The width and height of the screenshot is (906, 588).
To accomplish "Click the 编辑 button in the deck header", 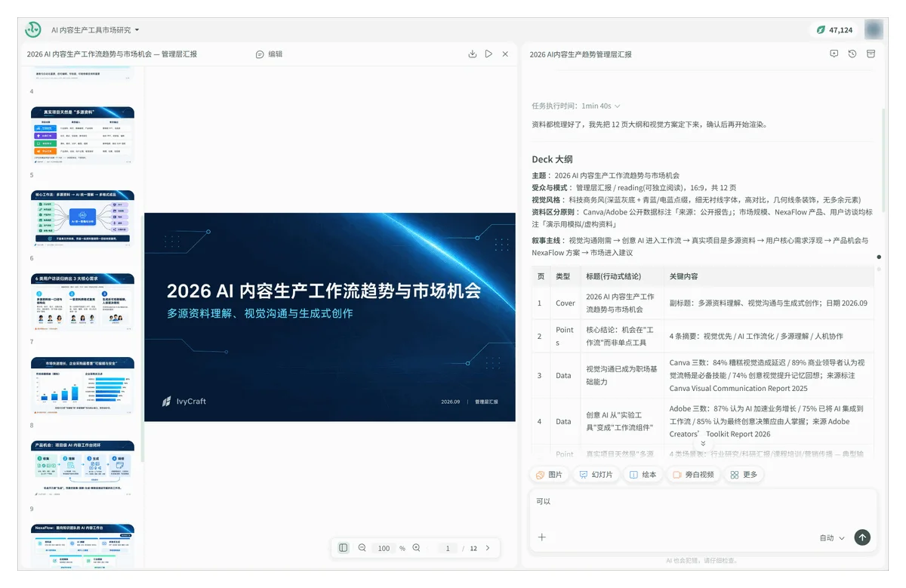I will 270,54.
